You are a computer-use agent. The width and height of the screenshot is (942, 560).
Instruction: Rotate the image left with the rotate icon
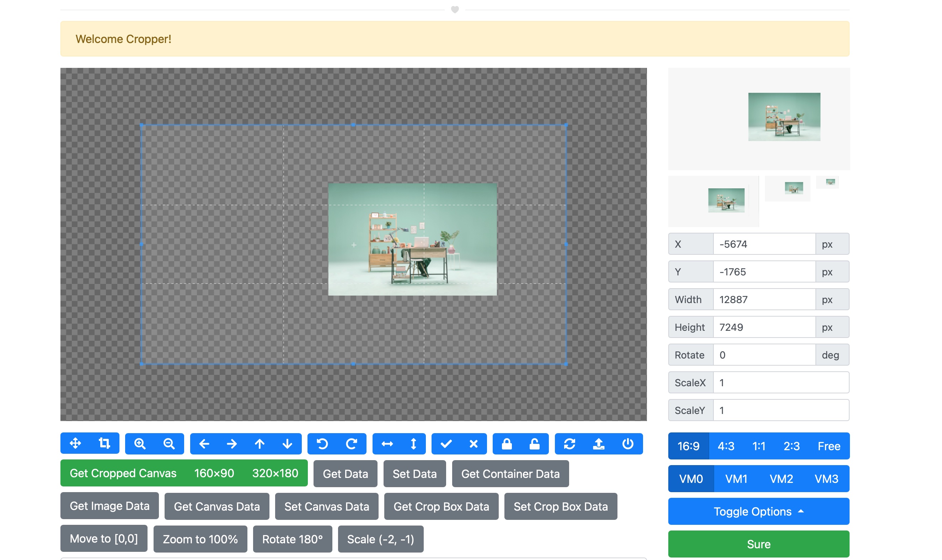pos(322,443)
